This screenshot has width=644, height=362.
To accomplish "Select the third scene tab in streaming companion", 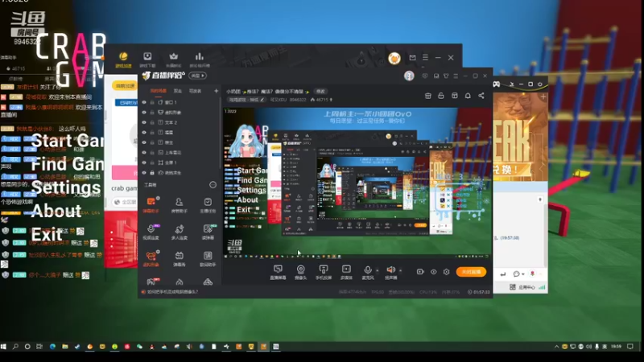I will 195,91.
